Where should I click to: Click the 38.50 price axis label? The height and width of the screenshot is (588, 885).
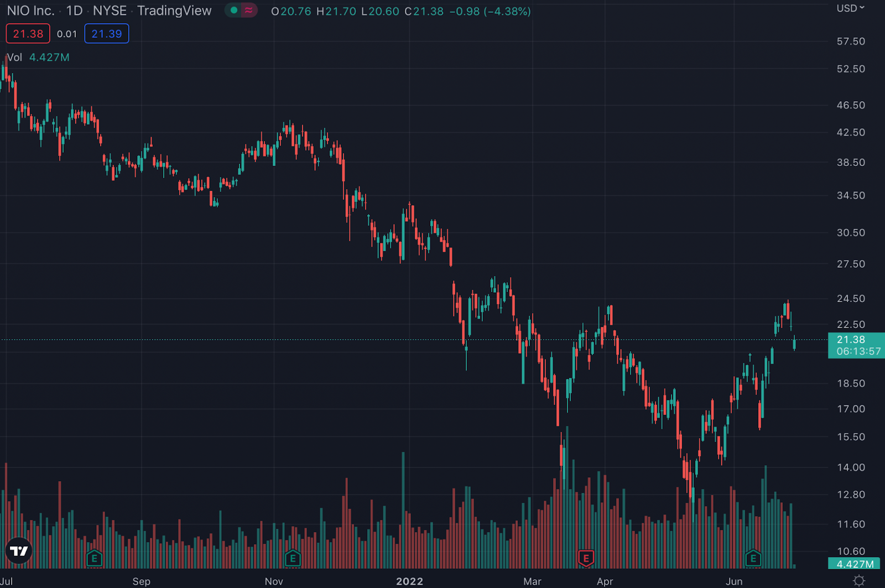(851, 163)
